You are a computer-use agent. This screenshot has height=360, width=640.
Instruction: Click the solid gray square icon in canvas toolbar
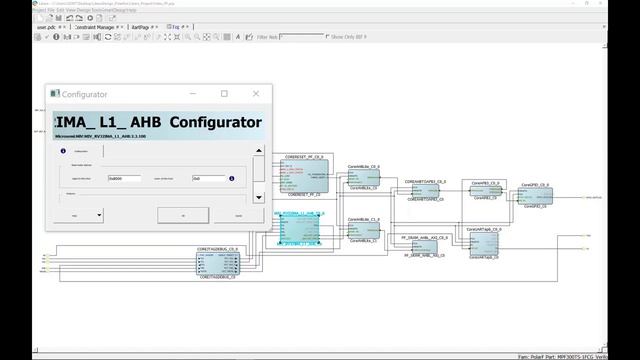227,37
